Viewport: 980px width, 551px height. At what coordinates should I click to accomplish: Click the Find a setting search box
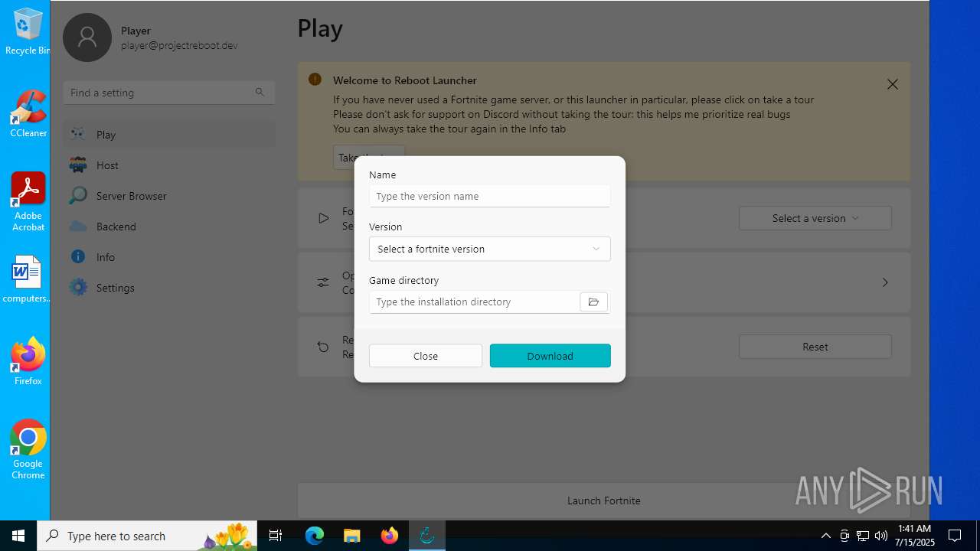pos(168,93)
